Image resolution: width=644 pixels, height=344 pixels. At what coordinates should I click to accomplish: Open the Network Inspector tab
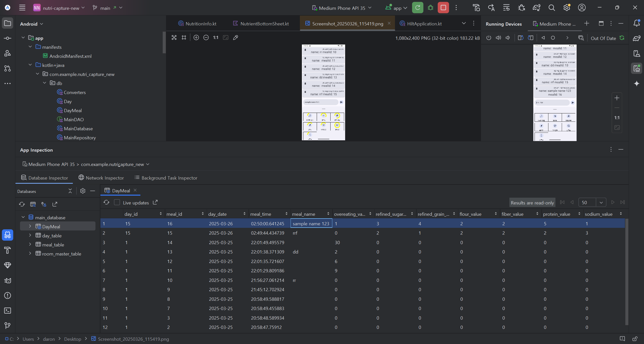click(x=101, y=178)
